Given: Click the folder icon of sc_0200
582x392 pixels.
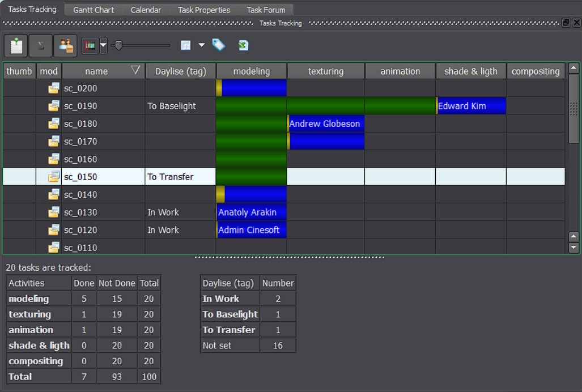Looking at the screenshot, I should click(x=53, y=88).
